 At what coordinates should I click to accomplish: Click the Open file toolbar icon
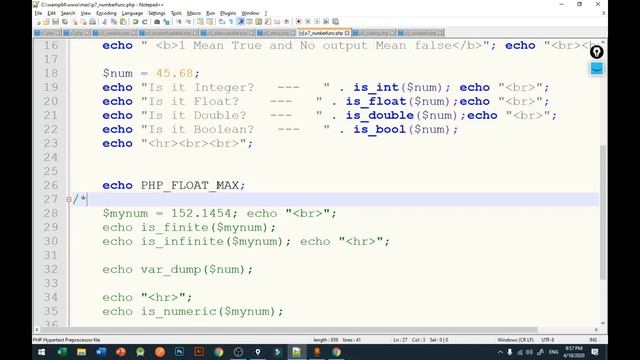(47, 21)
